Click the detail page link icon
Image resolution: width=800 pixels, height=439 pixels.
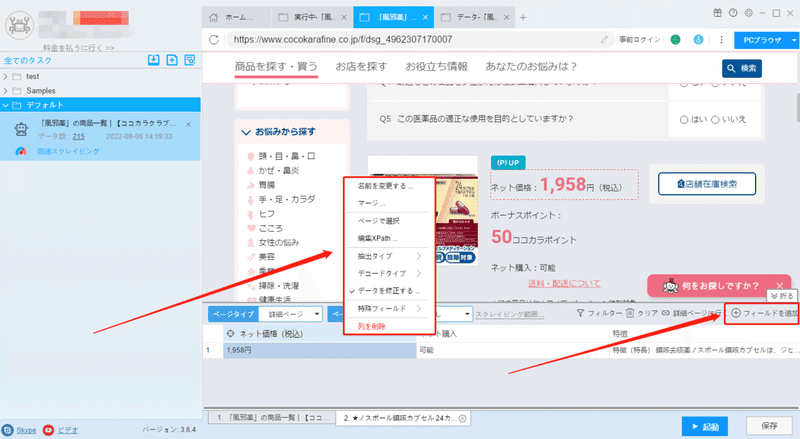click(x=666, y=313)
